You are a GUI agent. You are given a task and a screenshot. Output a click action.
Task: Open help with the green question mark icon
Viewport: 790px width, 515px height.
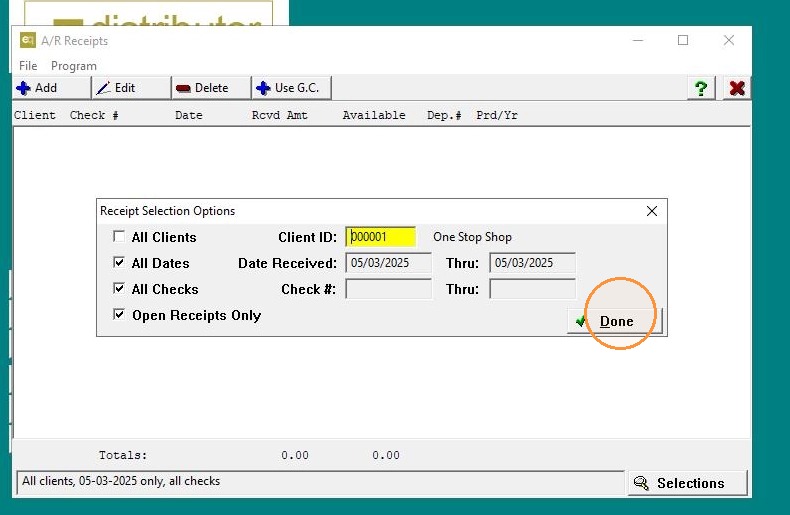(x=701, y=89)
